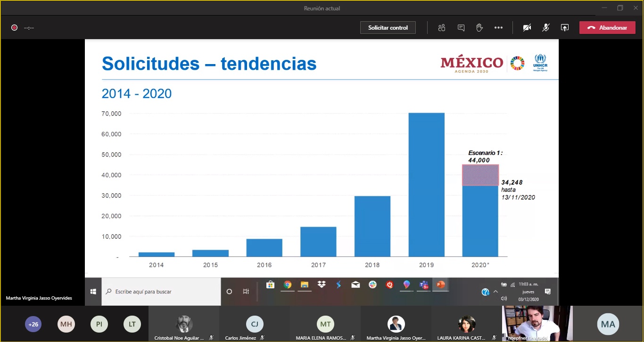The height and width of the screenshot is (342, 644).
Task: Open the share content tray
Action: tap(564, 28)
